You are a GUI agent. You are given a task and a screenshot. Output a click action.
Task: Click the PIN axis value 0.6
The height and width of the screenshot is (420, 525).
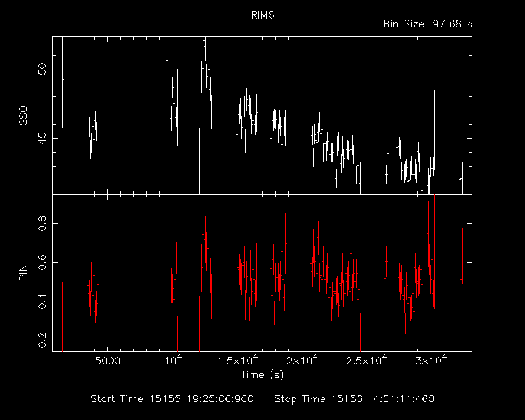point(42,262)
